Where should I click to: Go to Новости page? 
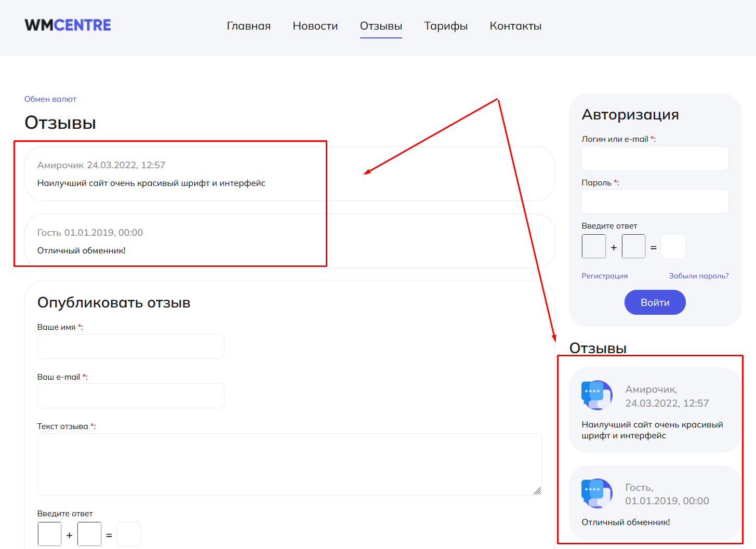point(315,26)
